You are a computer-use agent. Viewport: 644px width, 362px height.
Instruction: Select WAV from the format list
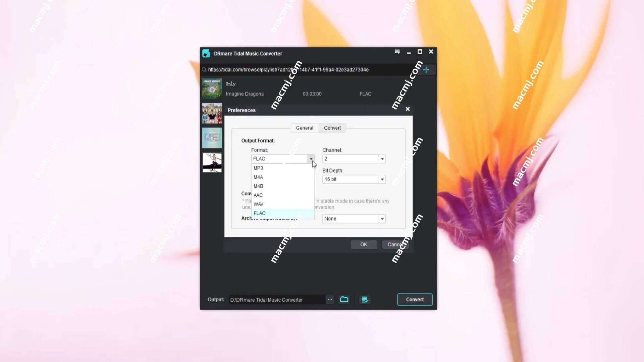283,204
